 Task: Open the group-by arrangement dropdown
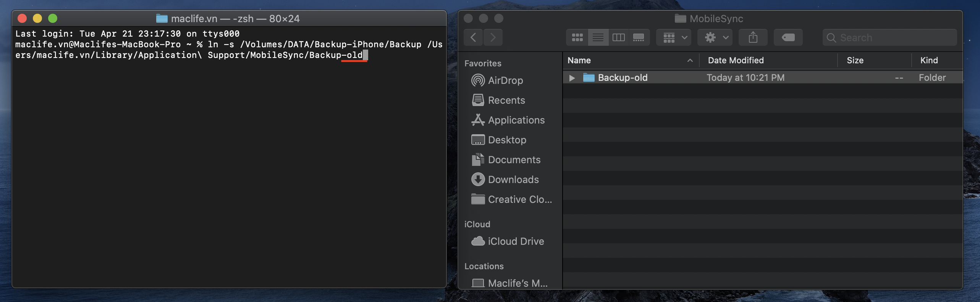tap(674, 37)
